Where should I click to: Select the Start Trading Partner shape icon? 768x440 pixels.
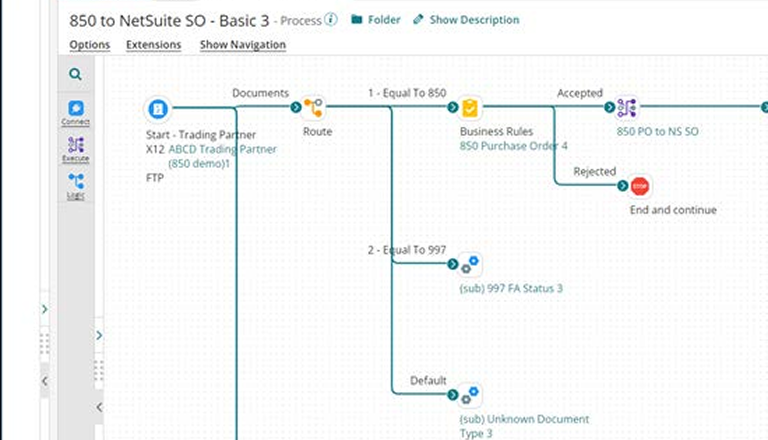pos(157,108)
